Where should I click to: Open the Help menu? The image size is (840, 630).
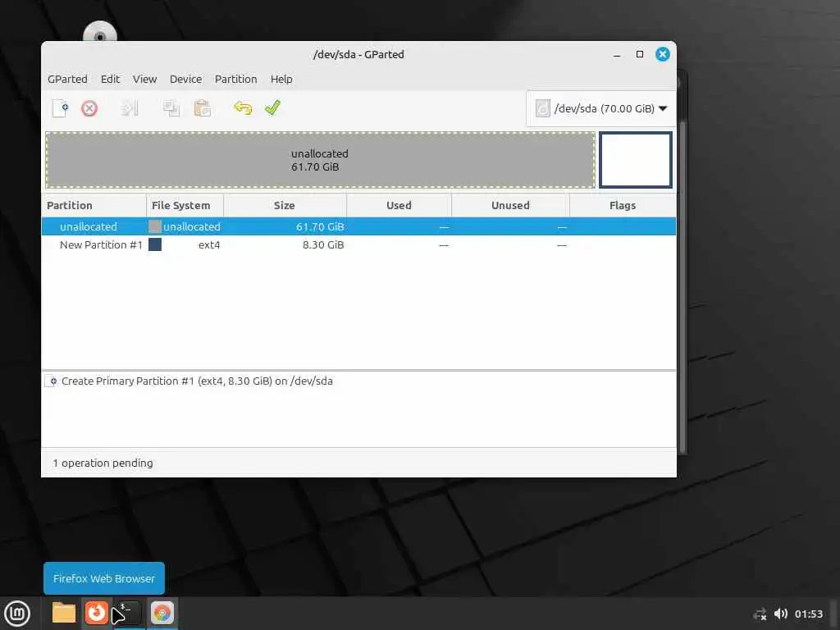click(281, 80)
